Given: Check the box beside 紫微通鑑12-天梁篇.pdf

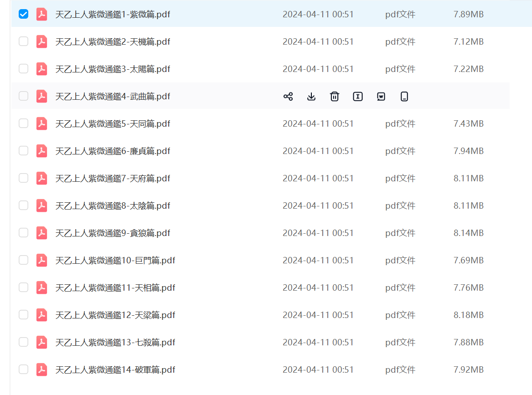Looking at the screenshot, I should [23, 315].
